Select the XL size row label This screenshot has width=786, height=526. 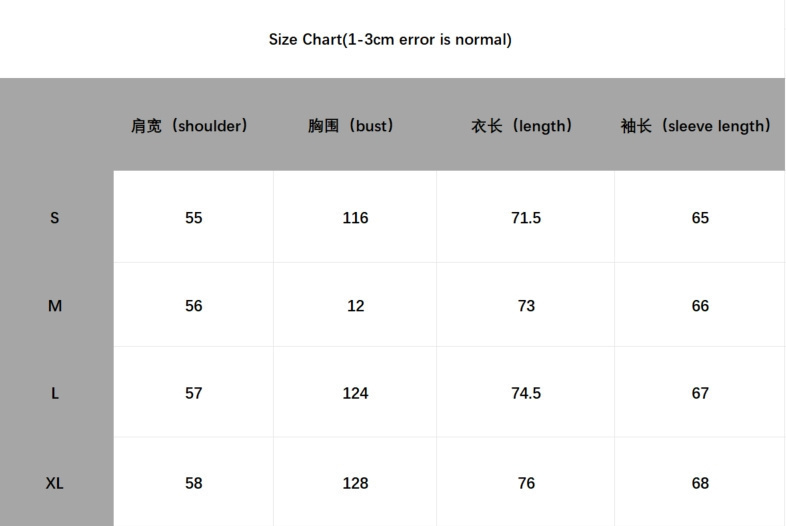tap(55, 483)
